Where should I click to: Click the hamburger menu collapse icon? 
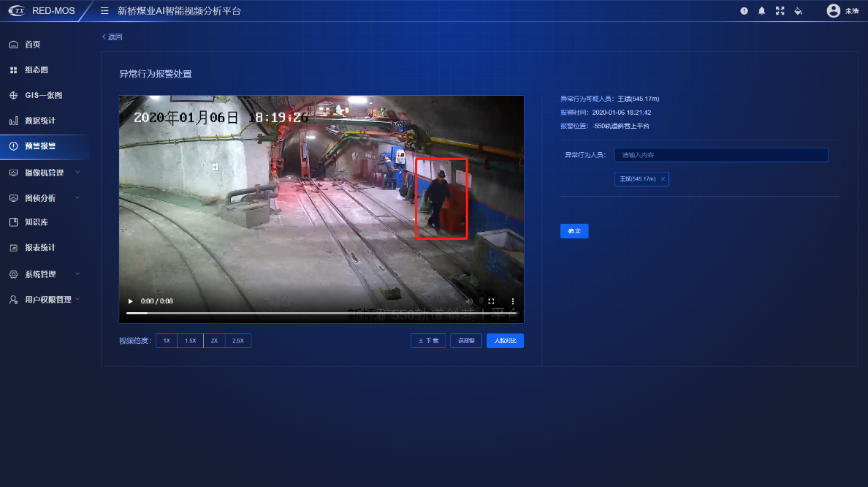(104, 10)
